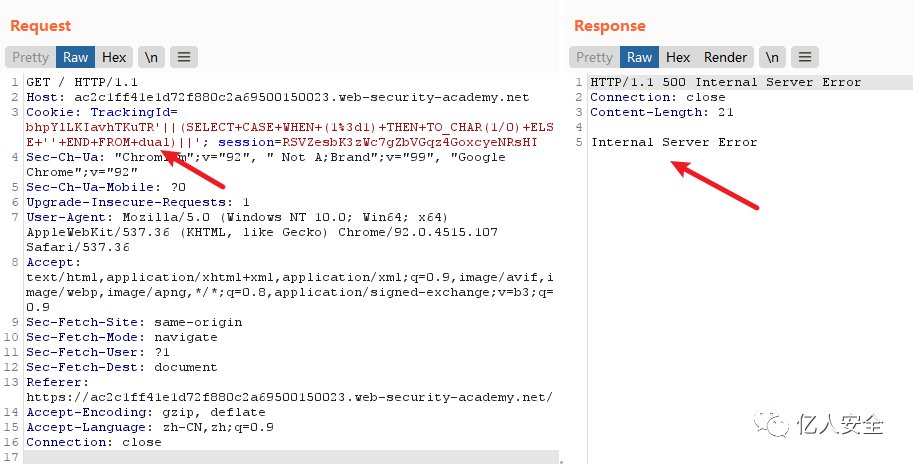Open the Response panel hamburger menu icon
The image size is (913, 464).
[805, 57]
